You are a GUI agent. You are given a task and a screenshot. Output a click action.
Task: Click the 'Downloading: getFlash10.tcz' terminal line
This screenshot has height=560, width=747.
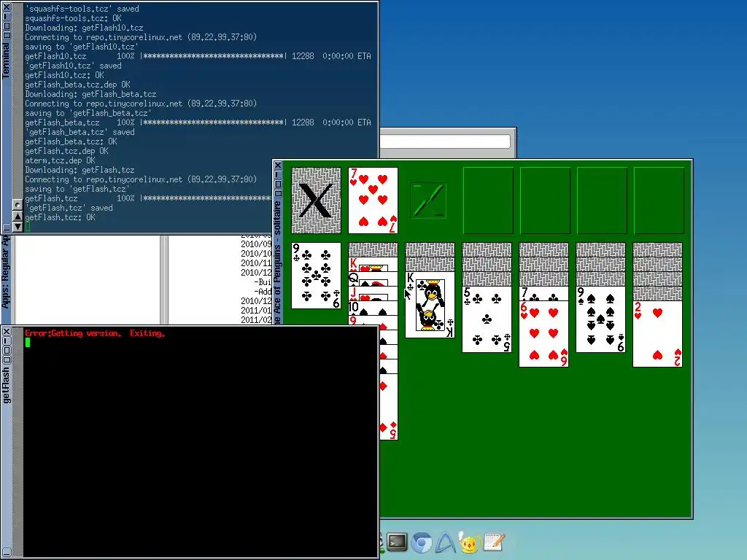[84, 28]
